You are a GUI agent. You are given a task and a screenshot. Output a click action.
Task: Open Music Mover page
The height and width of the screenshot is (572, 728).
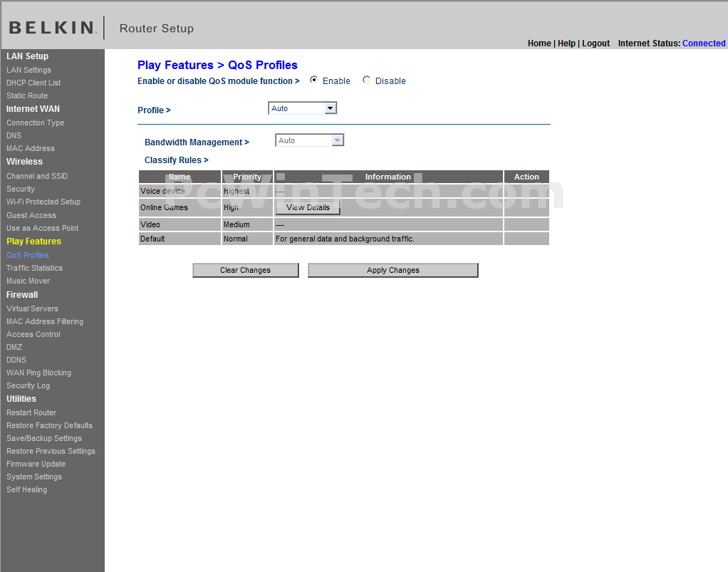click(28, 281)
